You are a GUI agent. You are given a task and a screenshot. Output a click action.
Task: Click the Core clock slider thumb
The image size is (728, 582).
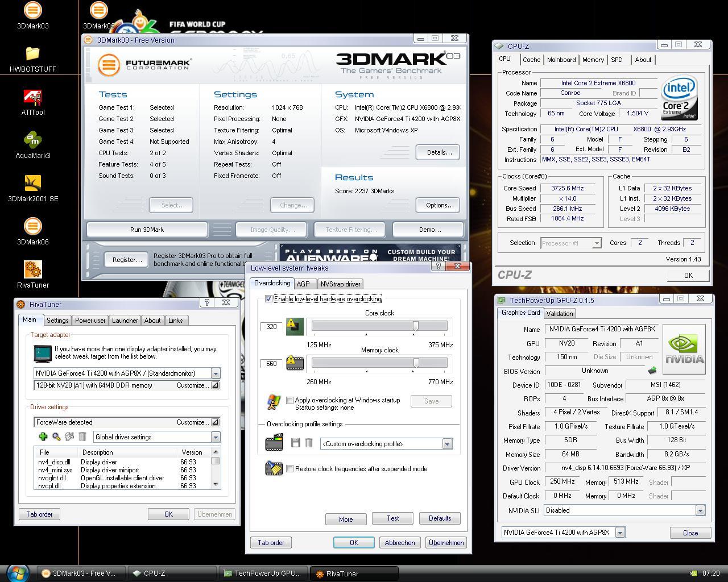416,326
